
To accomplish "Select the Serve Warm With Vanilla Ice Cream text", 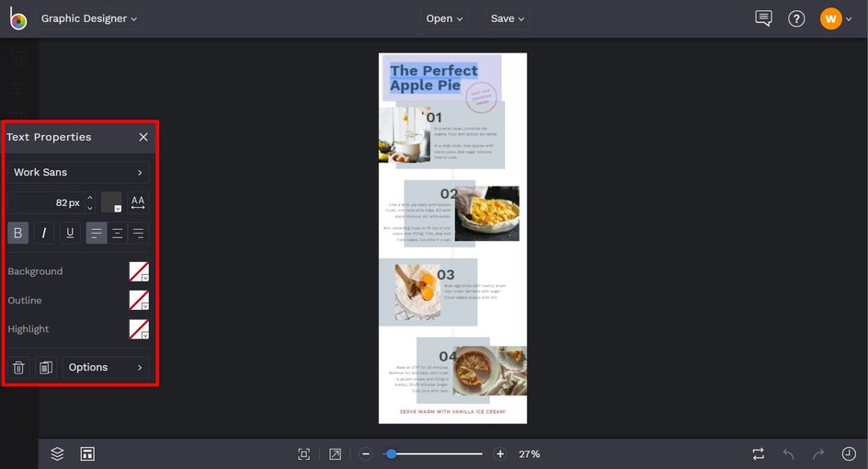I will (x=452, y=411).
